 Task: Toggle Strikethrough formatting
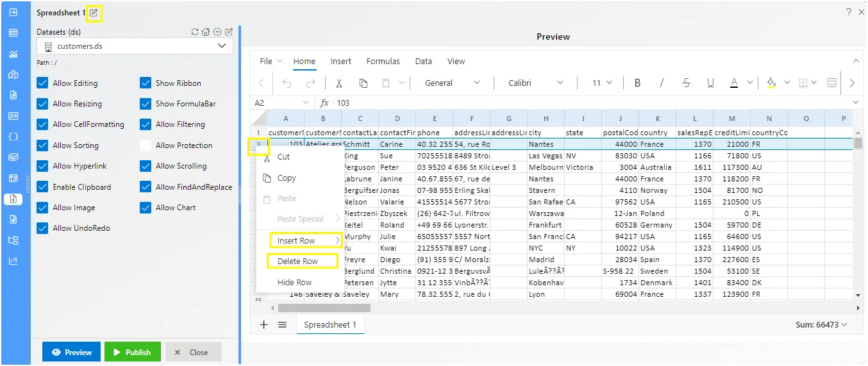687,83
